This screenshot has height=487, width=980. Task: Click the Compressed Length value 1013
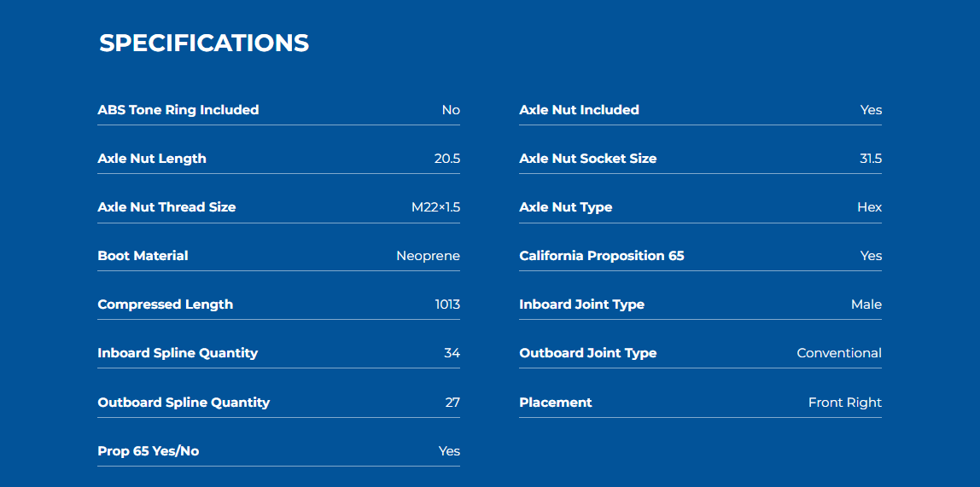tap(446, 304)
